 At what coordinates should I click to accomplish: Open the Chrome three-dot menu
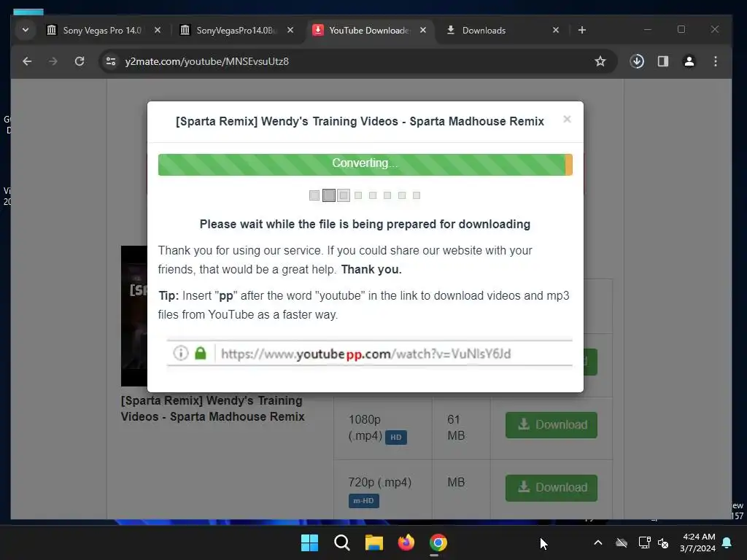(715, 61)
